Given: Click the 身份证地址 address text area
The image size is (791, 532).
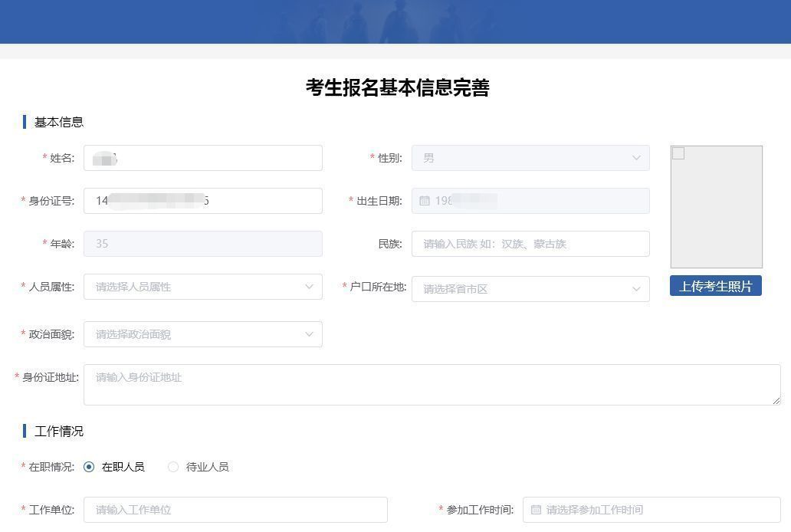Looking at the screenshot, I should point(432,385).
